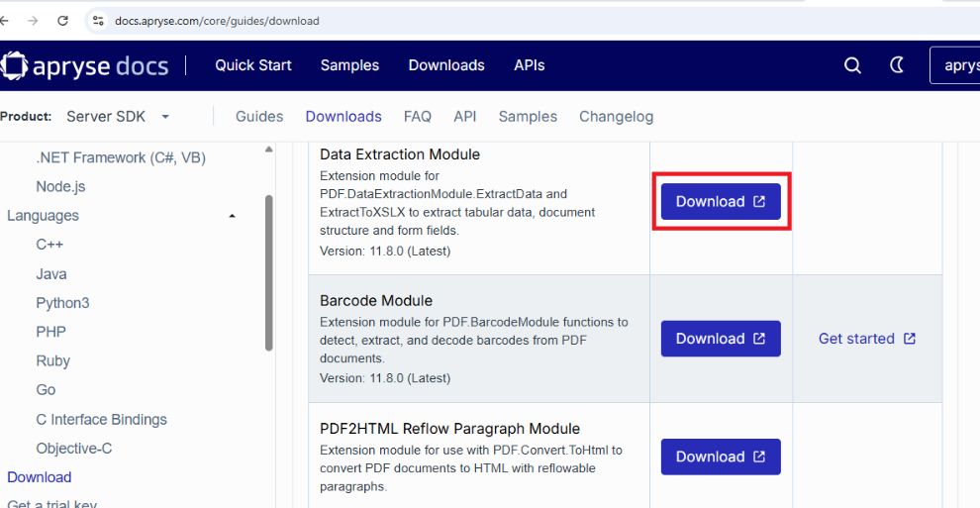Switch to the Guides tab

259,116
